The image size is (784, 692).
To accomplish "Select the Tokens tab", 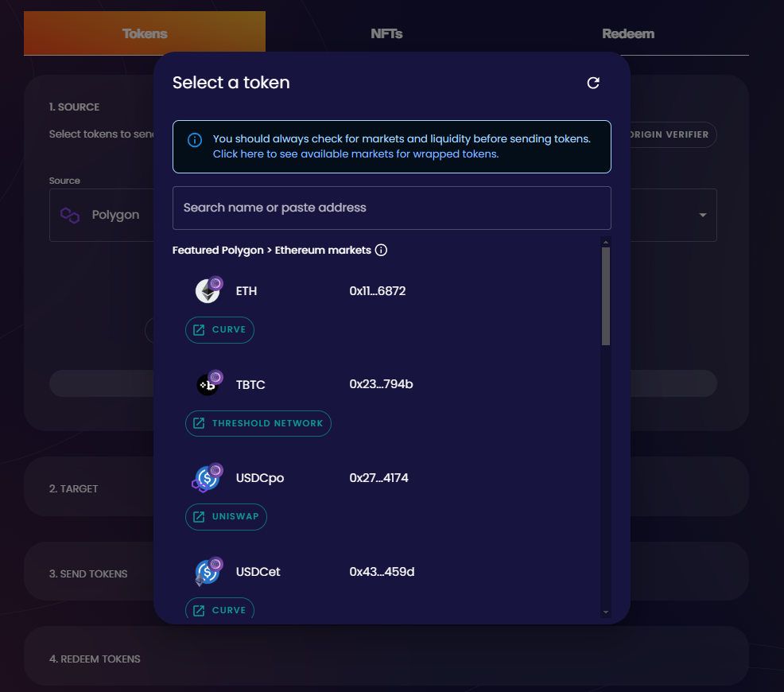I will coord(145,33).
